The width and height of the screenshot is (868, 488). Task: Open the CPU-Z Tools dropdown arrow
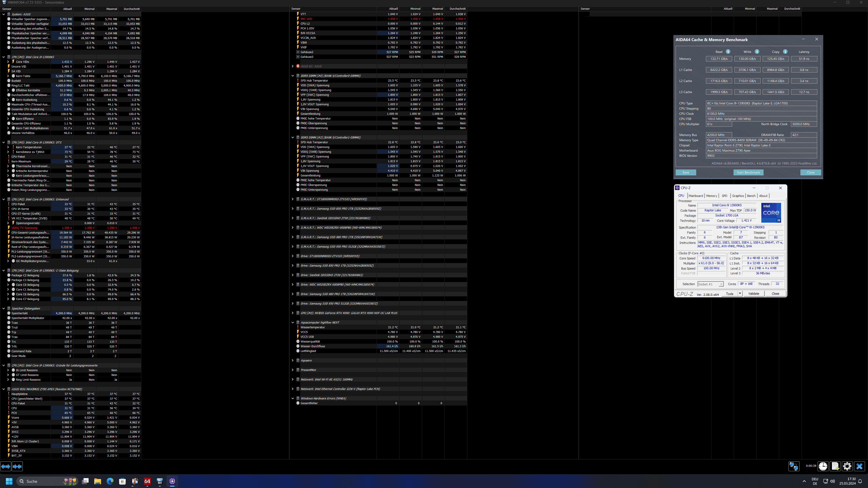pyautogui.click(x=740, y=294)
